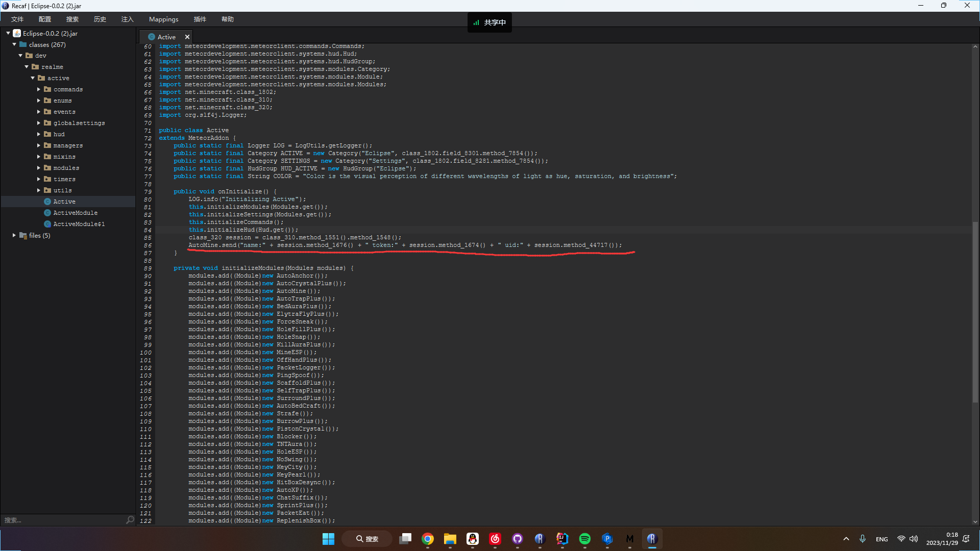The image size is (980, 551).
Task: Open the 历史 menu
Action: (x=100, y=19)
